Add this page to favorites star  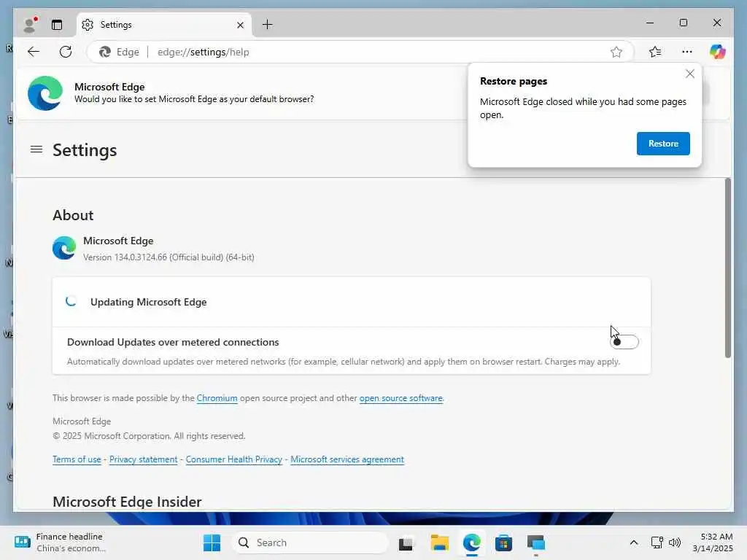616,52
